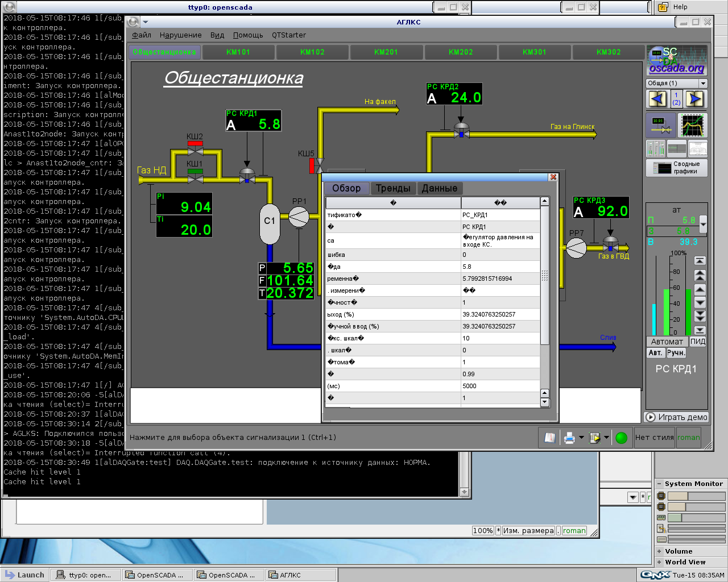This screenshot has height=582, width=728.
Task: Switch regulator to Ручн. mode
Action: click(x=676, y=353)
